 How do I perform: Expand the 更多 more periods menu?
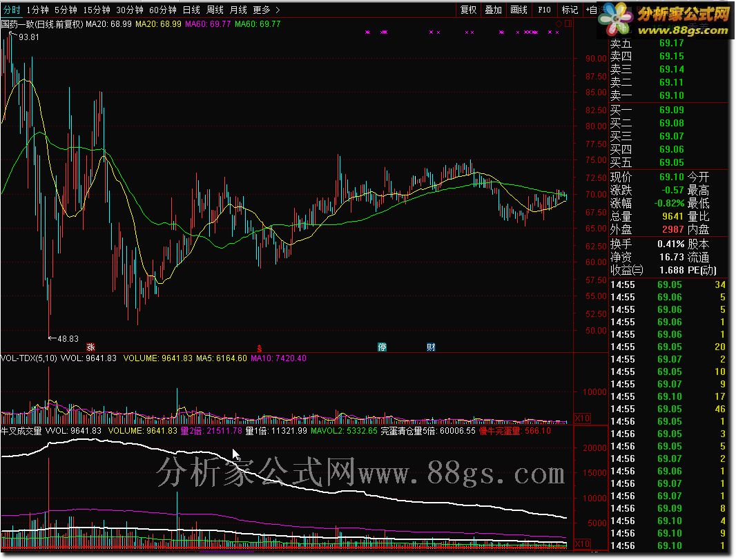pos(266,10)
